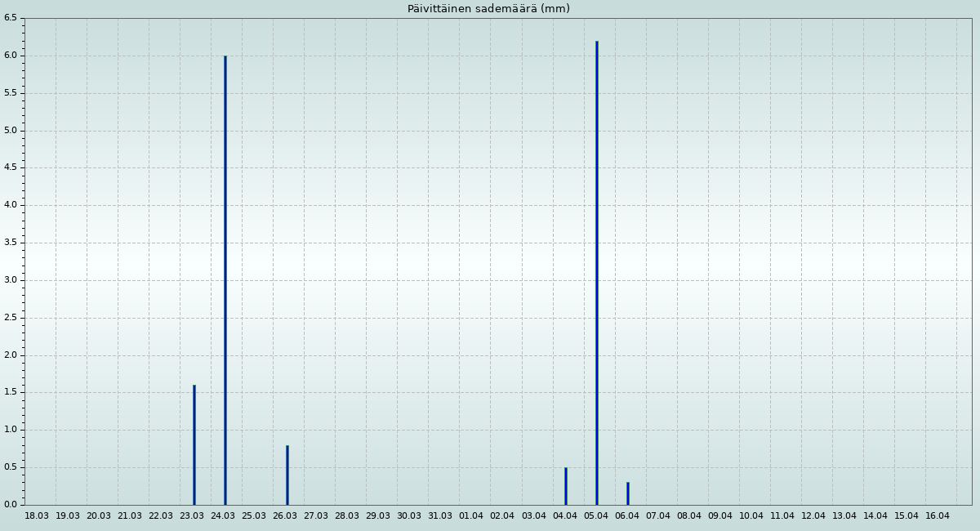This screenshot has width=980, height=531.
Task: Select the small bar at 26.03
Action: click(287, 475)
